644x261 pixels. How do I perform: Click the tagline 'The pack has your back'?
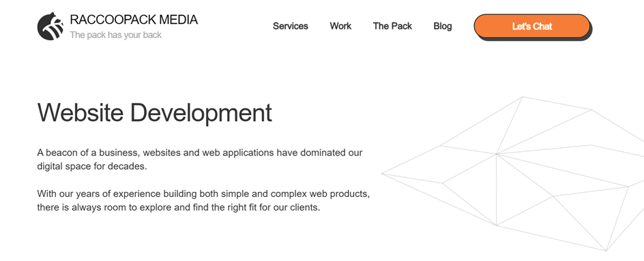(x=115, y=35)
